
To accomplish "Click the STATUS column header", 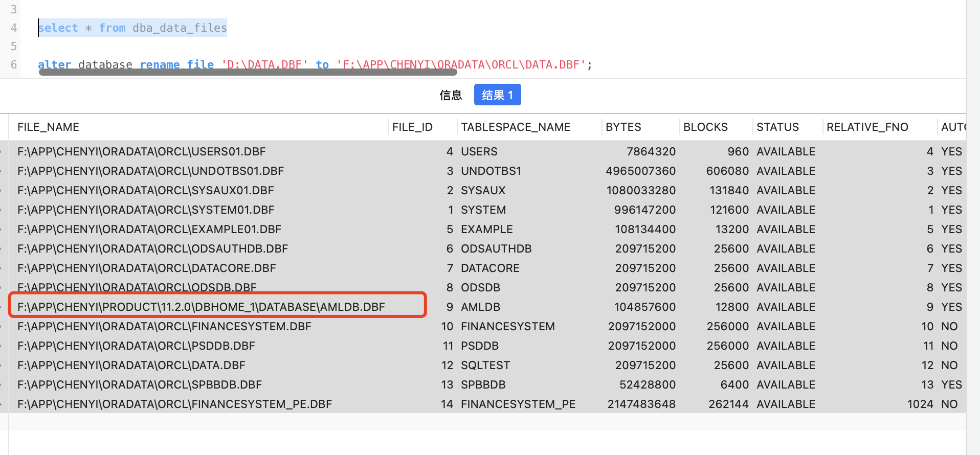I will (x=777, y=127).
